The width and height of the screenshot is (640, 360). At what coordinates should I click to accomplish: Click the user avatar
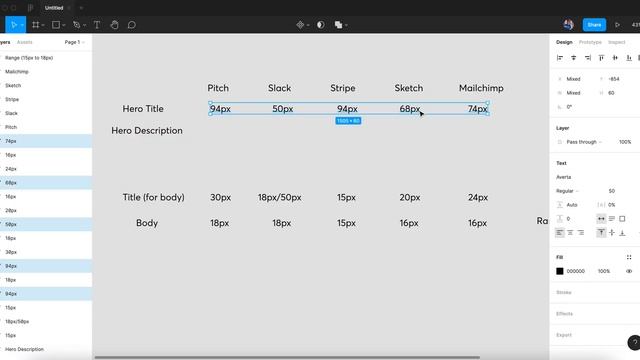click(569, 24)
